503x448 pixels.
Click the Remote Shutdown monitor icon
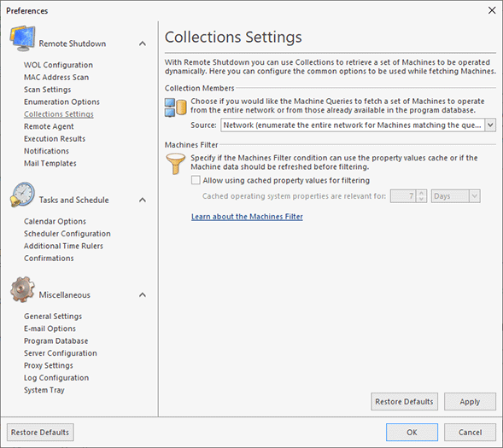[22, 38]
